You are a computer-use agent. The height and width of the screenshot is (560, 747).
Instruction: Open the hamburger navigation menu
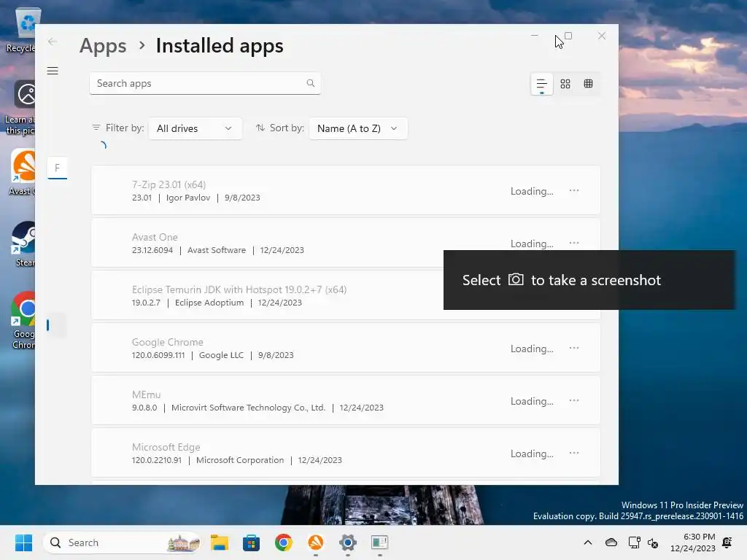point(53,71)
